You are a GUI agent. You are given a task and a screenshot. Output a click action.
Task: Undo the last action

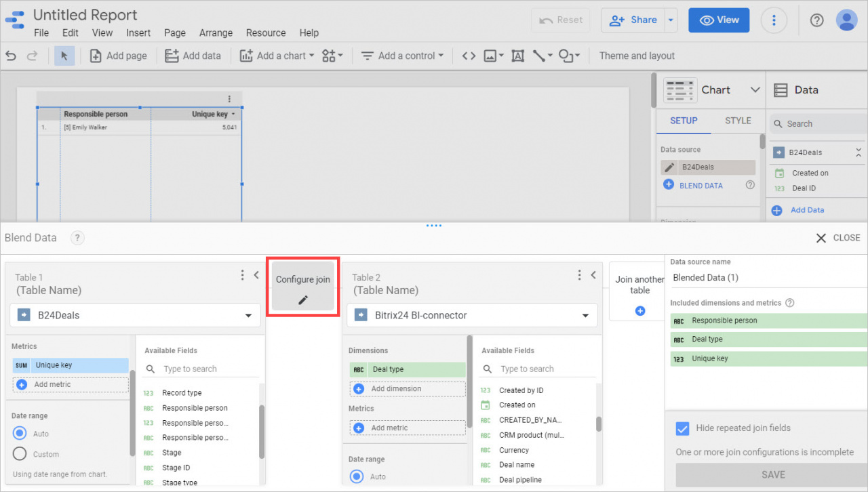tap(11, 56)
